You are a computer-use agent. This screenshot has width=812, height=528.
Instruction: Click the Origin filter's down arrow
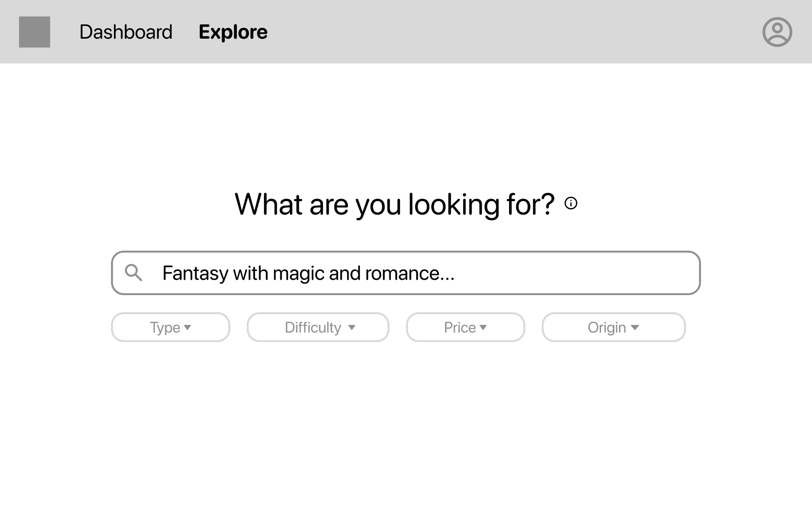point(635,328)
